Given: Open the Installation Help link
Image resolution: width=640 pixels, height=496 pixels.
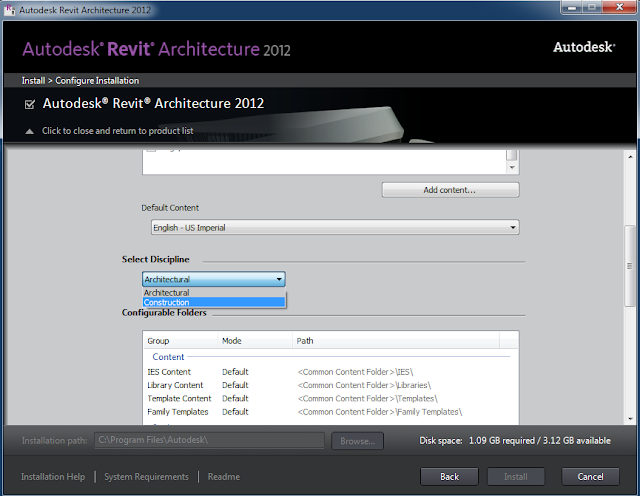Looking at the screenshot, I should [53, 477].
